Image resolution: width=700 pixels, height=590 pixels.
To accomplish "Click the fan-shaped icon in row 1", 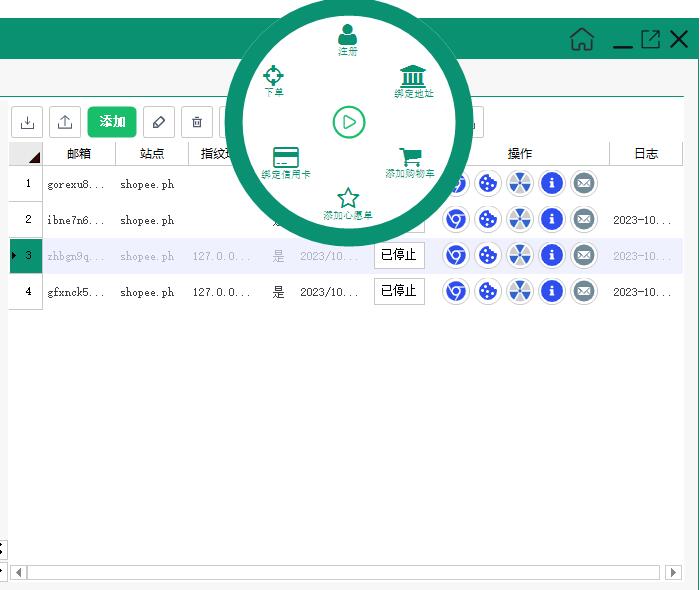I will 520,183.
